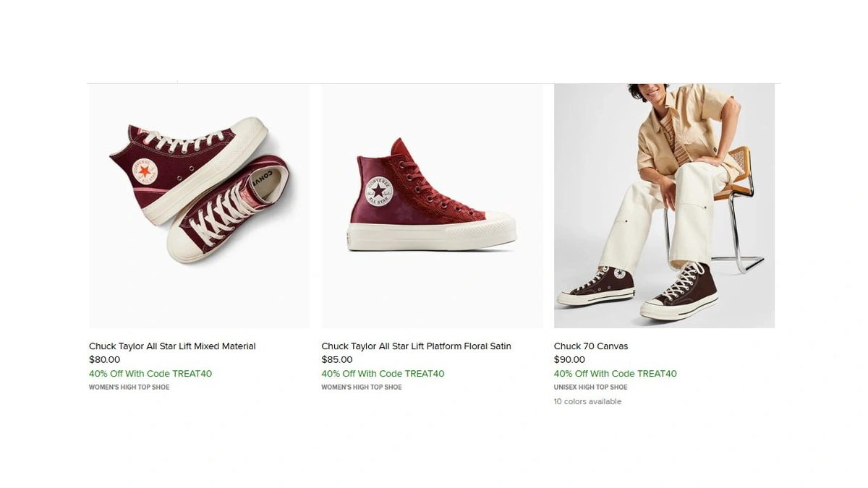The image size is (868, 488).
Task: Click the Unisex High Top Shoe label
Action: click(x=590, y=388)
